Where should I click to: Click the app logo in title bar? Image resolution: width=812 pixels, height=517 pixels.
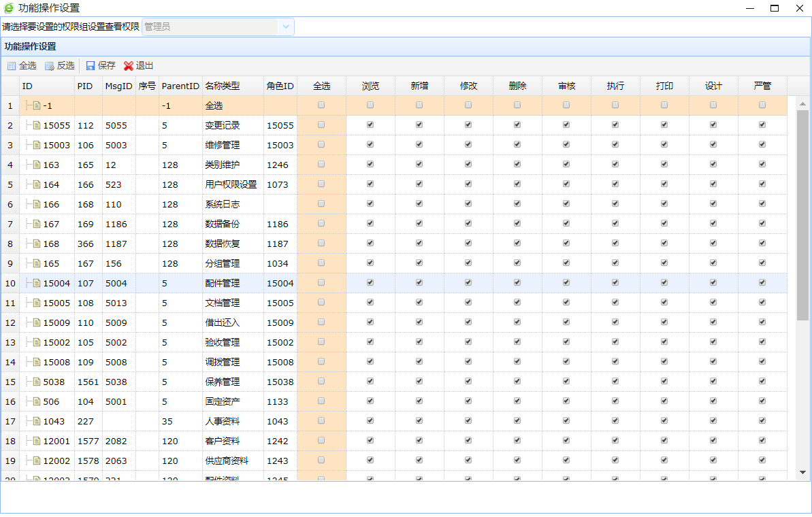pyautogui.click(x=9, y=8)
